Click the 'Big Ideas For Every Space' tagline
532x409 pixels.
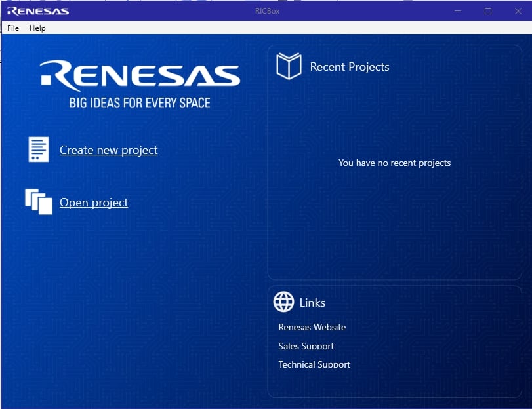140,103
